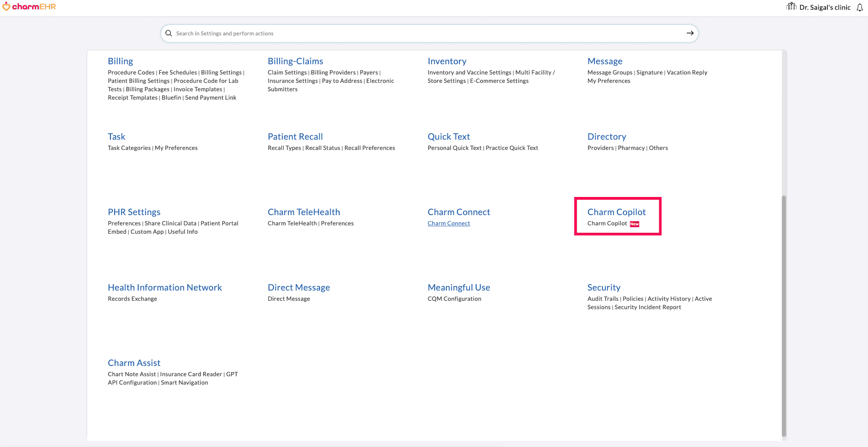868x447 pixels.
Task: Open Pharmacy under Directory
Action: click(x=631, y=148)
